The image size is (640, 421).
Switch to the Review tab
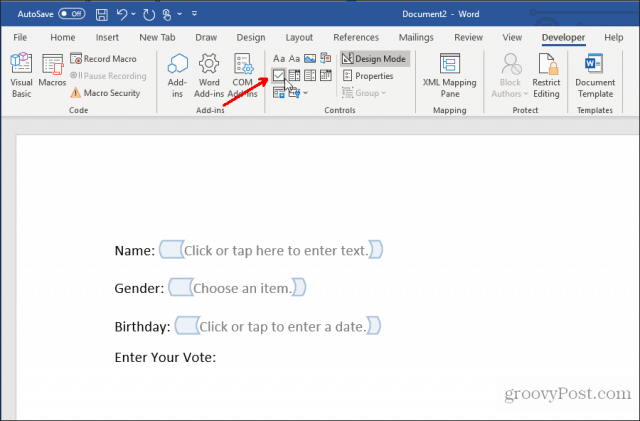[x=469, y=38]
